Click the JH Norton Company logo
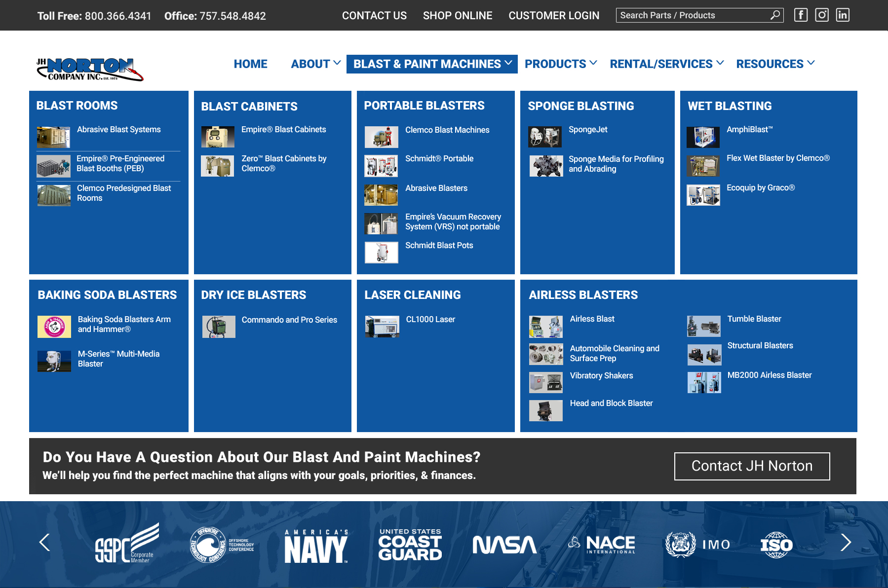This screenshot has width=888, height=588. [x=90, y=69]
